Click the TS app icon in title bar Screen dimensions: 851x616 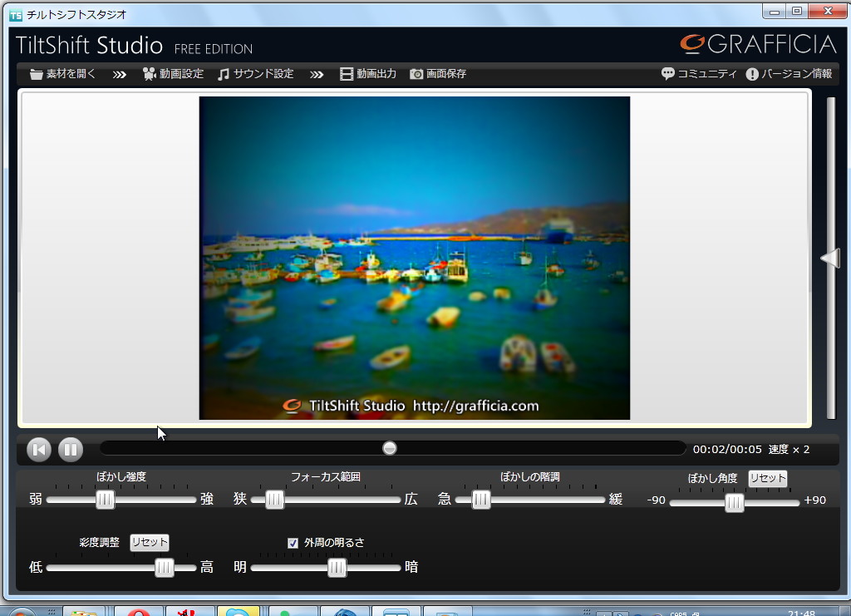point(17,15)
